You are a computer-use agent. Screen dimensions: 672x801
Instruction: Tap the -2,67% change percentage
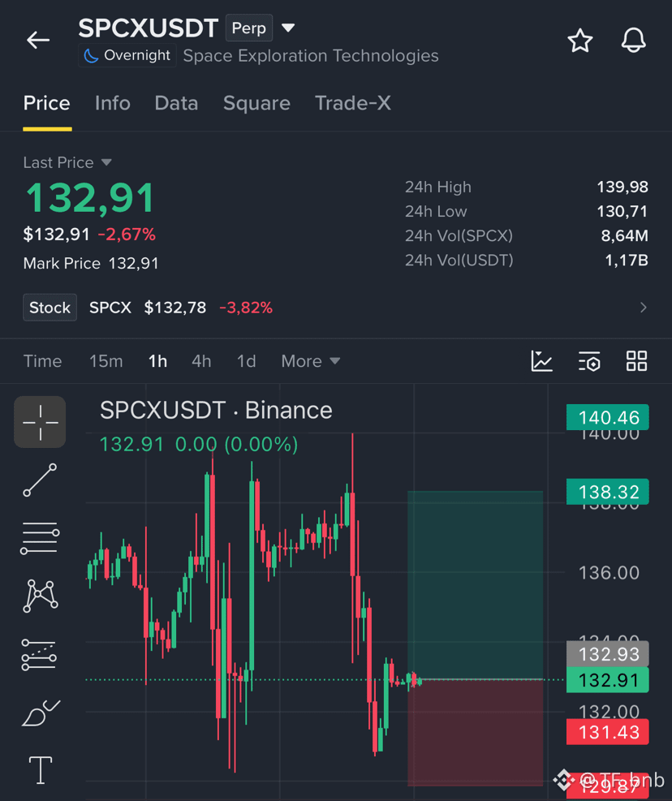(x=127, y=235)
